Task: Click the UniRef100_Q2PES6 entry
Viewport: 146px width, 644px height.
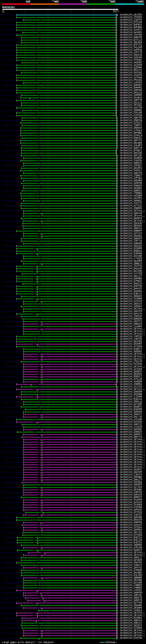Action: click(131, 50)
